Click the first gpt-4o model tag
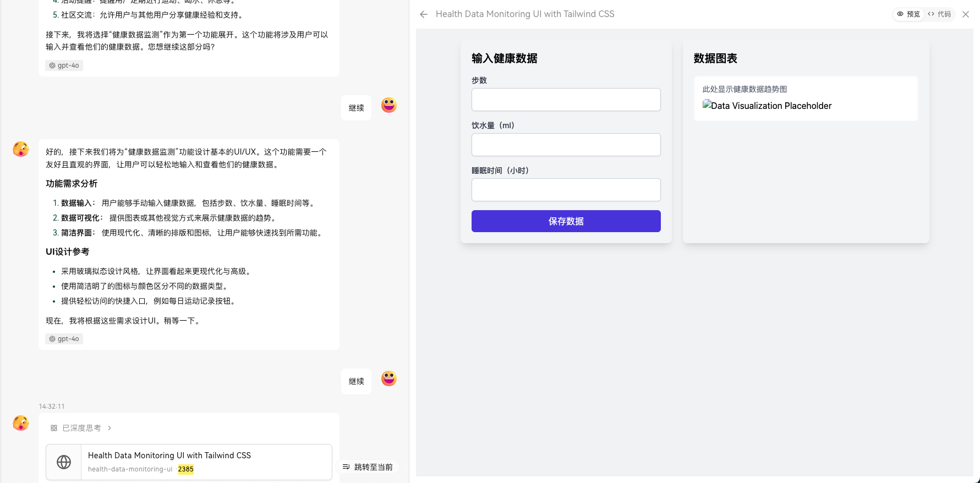 [64, 65]
